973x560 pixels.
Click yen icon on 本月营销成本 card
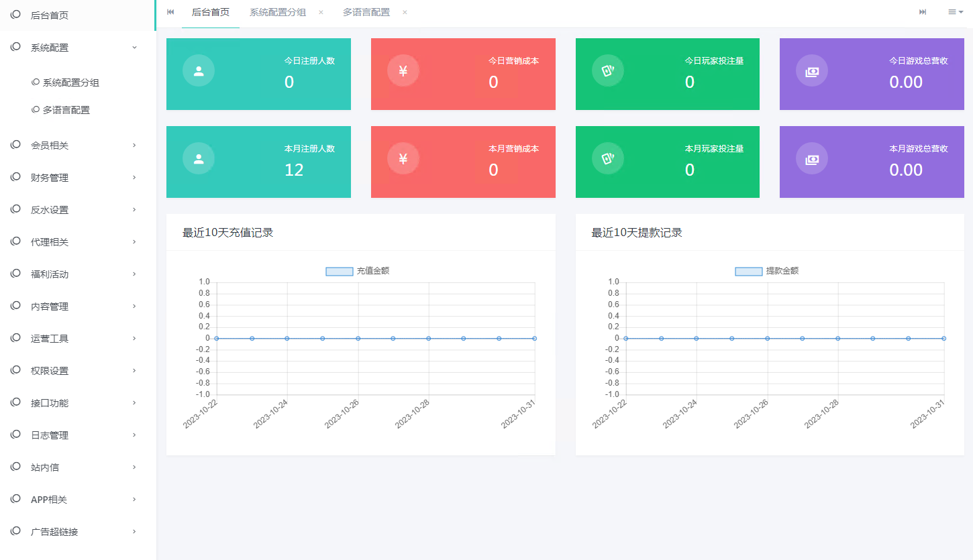coord(403,158)
